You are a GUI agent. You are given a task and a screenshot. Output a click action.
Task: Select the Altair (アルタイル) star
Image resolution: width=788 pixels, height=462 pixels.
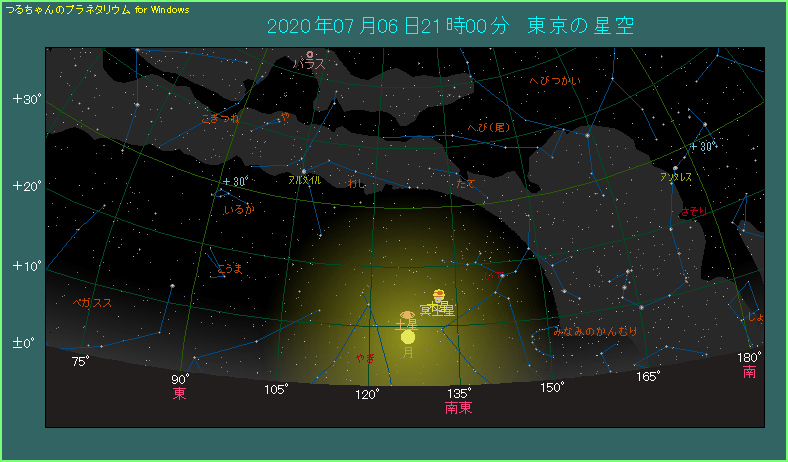304,171
